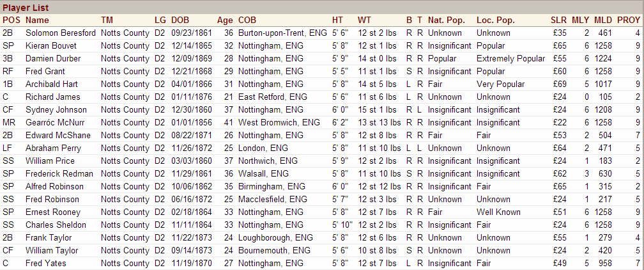
Task: Open player Fred Robinson
Action: (x=52, y=199)
